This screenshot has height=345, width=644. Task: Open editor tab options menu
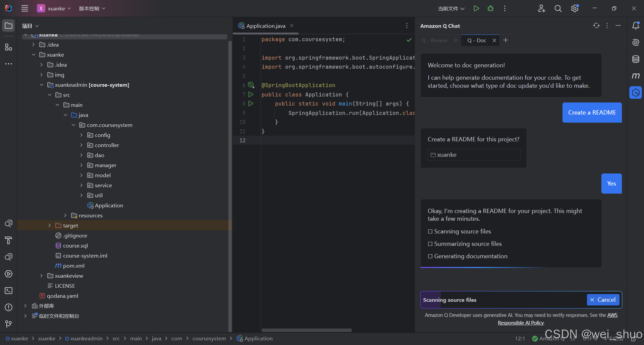click(x=407, y=25)
